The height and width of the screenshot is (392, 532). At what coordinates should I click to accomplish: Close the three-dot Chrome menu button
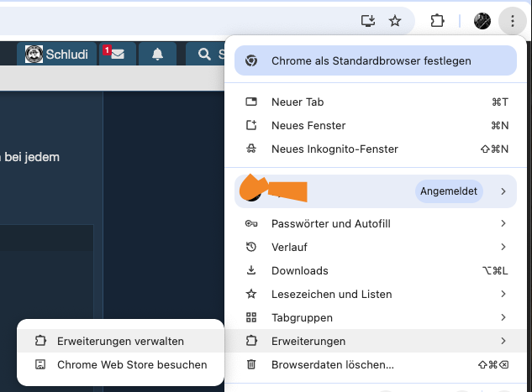[511, 21]
